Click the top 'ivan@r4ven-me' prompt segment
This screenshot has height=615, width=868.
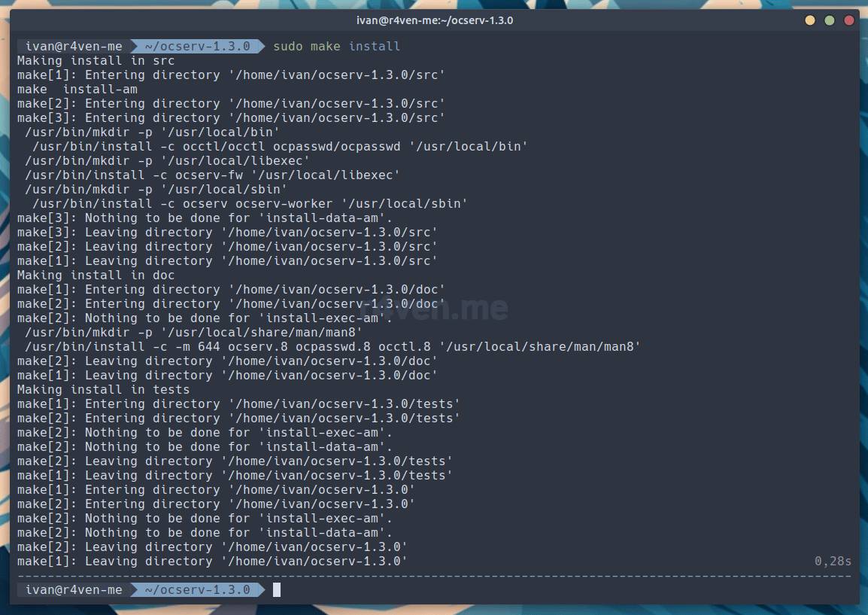coord(73,47)
